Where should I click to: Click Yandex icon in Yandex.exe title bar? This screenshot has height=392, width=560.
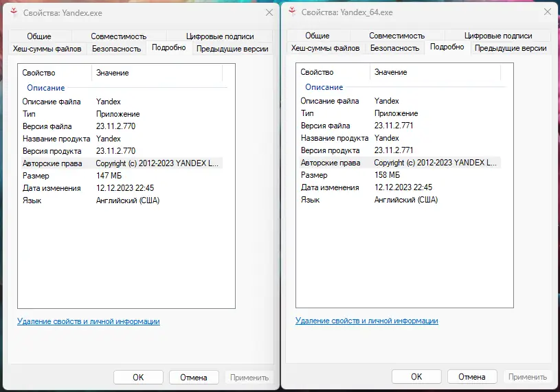(x=14, y=12)
